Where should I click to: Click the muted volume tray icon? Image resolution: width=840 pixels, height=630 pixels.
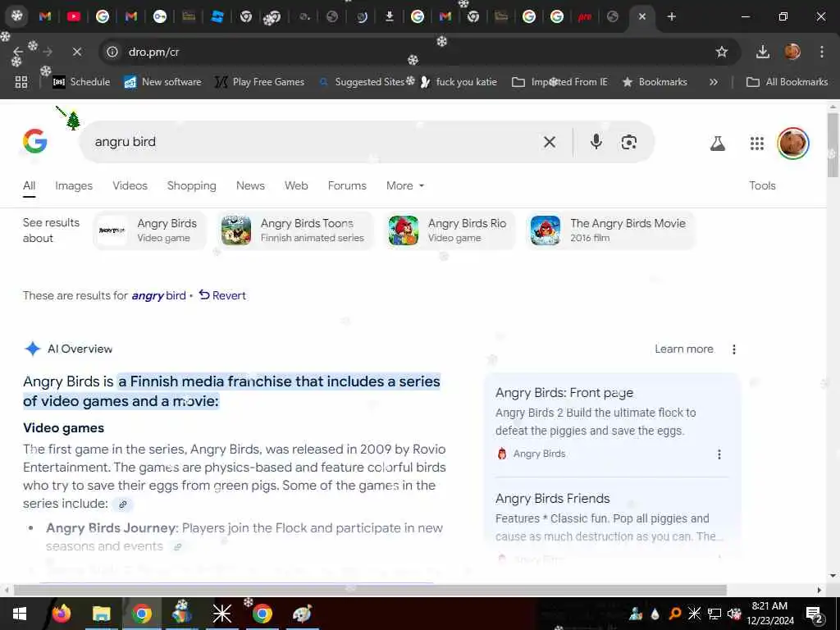[x=734, y=614]
